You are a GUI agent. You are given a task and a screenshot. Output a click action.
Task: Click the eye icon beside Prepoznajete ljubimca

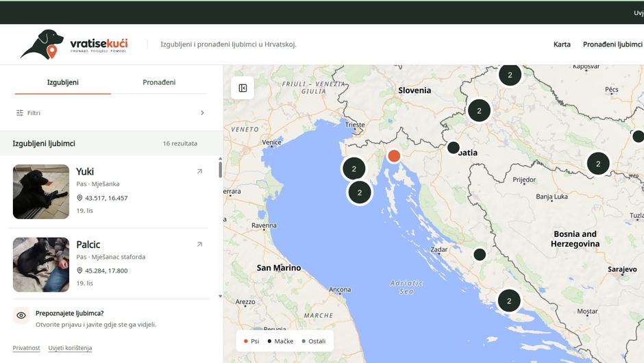click(x=21, y=315)
